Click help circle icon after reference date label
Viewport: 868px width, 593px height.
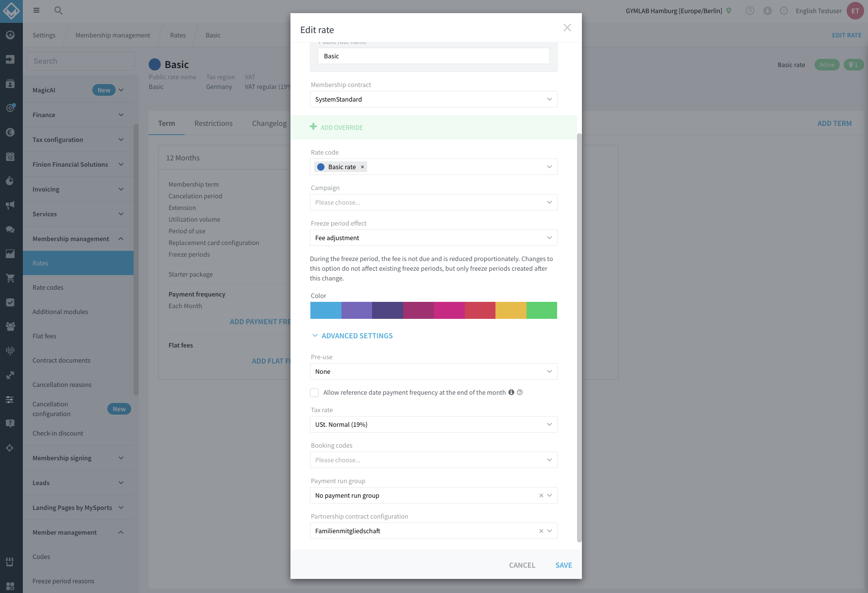[520, 392]
